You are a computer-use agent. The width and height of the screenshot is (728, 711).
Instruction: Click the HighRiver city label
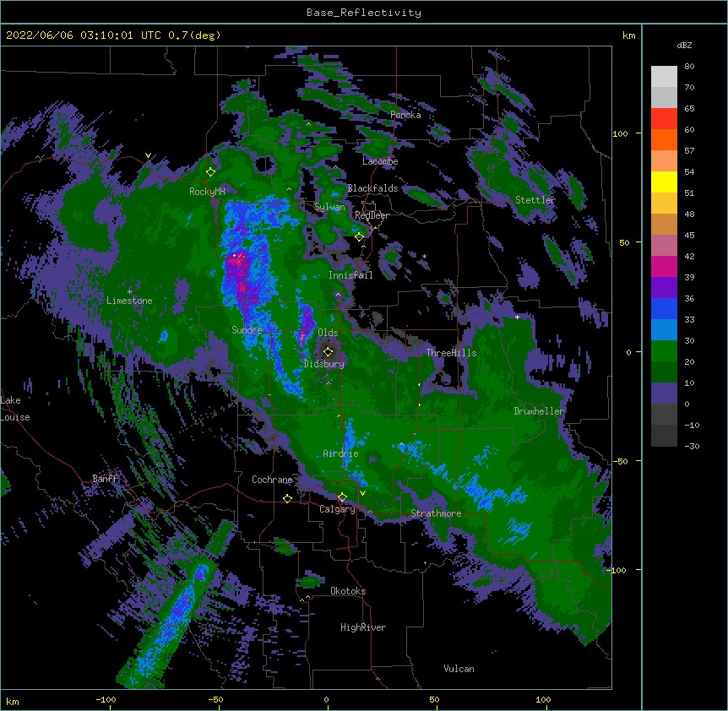click(x=363, y=628)
